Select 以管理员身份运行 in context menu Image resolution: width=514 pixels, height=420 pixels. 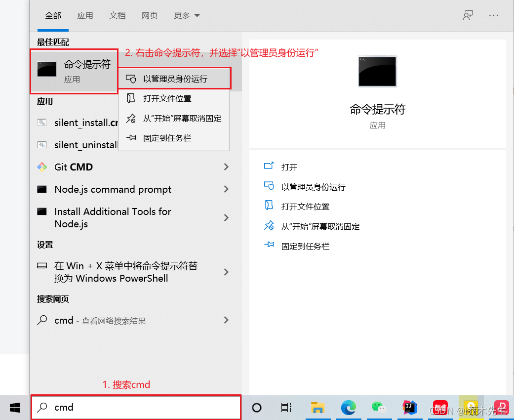point(175,79)
